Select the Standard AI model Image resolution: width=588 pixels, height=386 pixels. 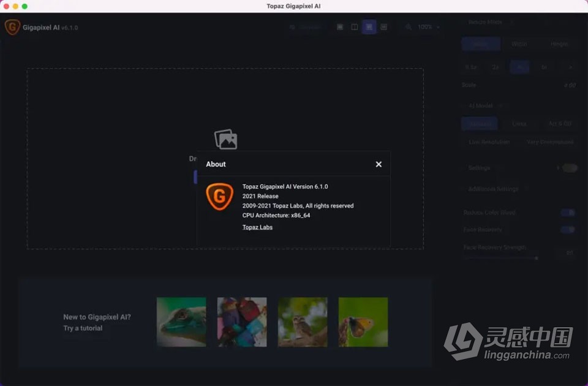click(x=480, y=123)
